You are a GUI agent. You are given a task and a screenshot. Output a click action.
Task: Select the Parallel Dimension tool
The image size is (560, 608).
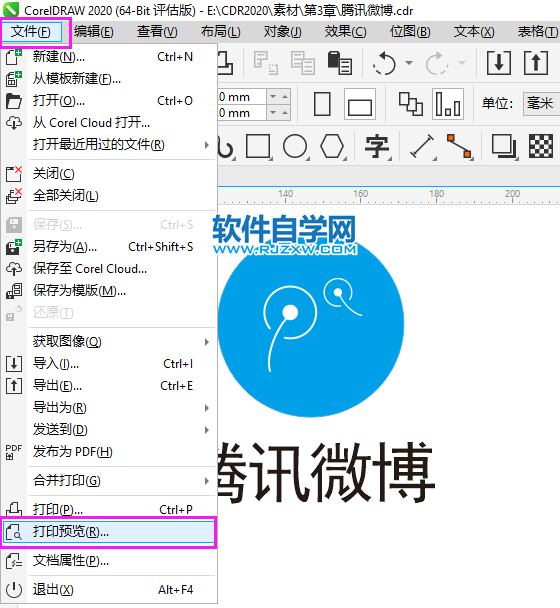(422, 146)
